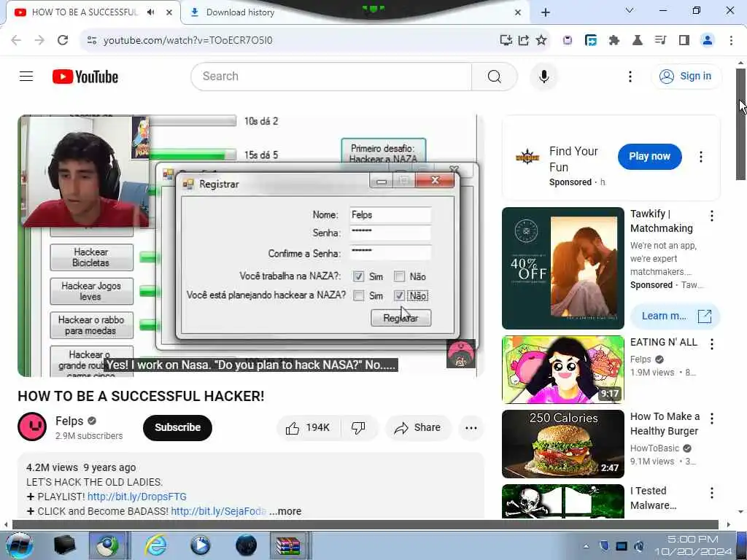The height and width of the screenshot is (560, 747).
Task: Open the bit.ly/SejaFoda link
Action: pyautogui.click(x=219, y=511)
